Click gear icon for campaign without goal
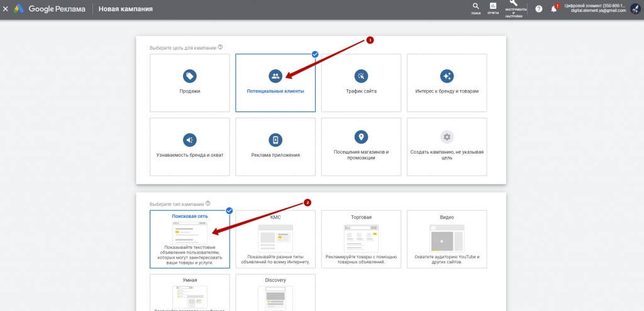The width and height of the screenshot is (644, 311). coord(447,137)
